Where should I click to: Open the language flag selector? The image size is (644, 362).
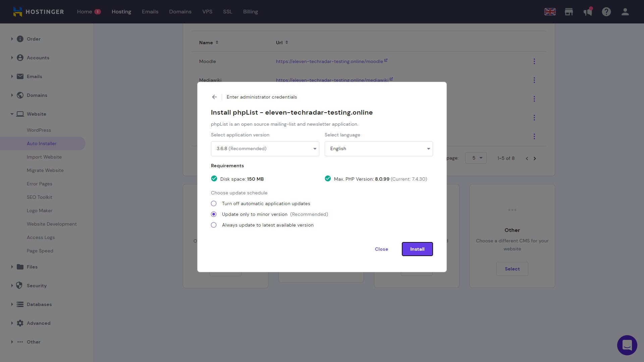(x=550, y=12)
